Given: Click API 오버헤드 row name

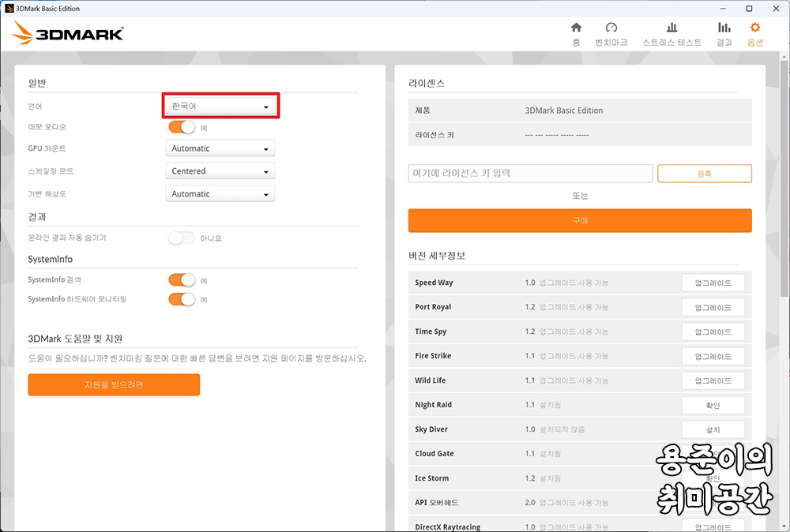Looking at the screenshot, I should (437, 502).
